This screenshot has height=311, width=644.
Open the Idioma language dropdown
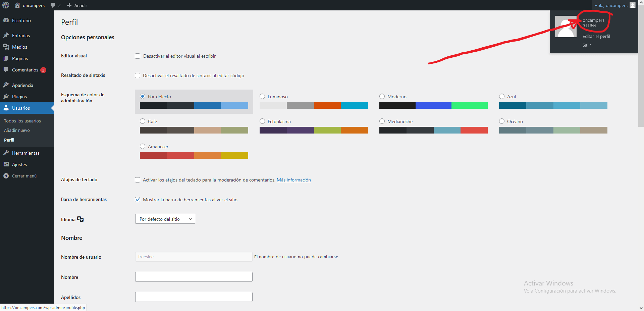point(165,219)
